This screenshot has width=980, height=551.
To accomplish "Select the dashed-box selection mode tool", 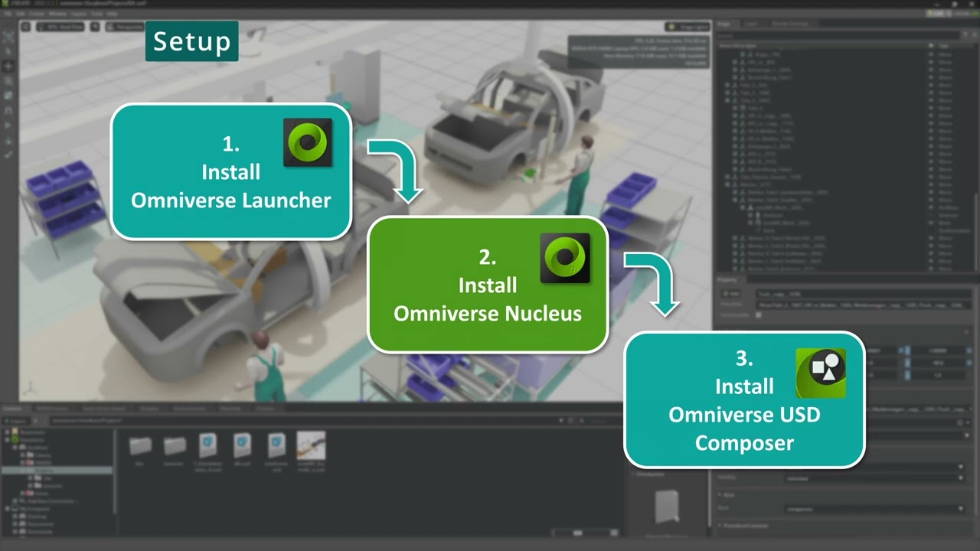I will (x=8, y=37).
